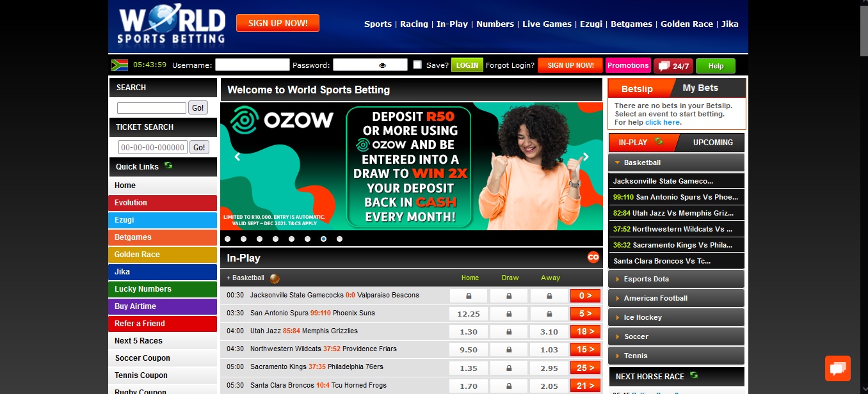Open the Betslip 'click here' help link
The height and width of the screenshot is (394, 868).
(x=663, y=122)
